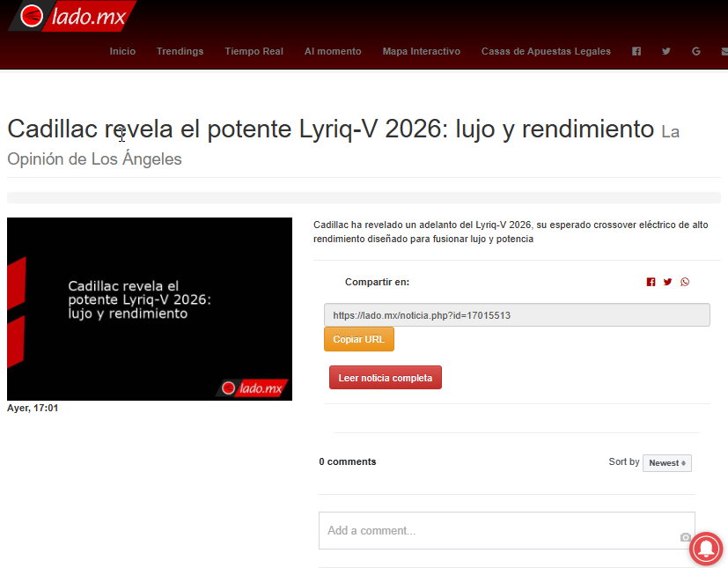Open Mapa Interactivo page

pos(421,52)
